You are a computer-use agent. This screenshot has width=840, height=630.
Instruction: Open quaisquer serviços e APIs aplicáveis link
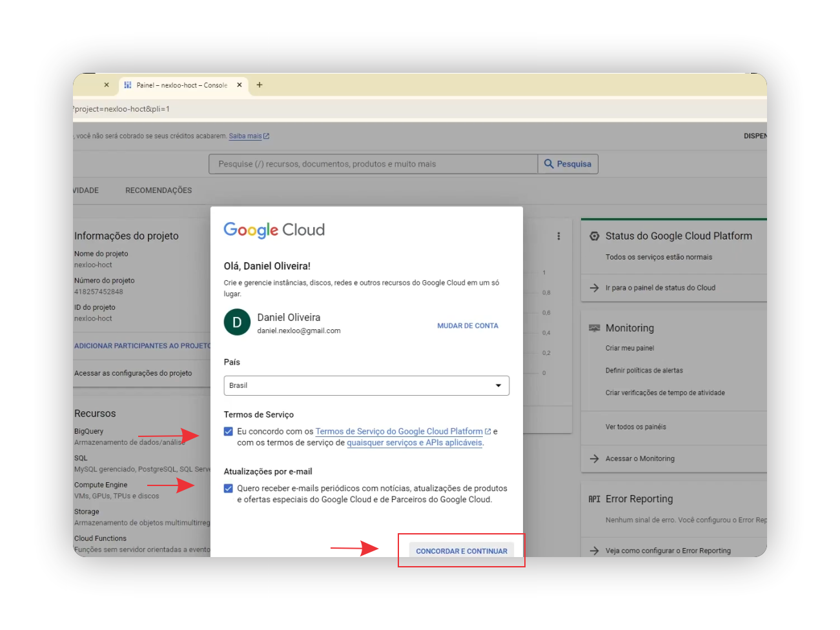[415, 443]
